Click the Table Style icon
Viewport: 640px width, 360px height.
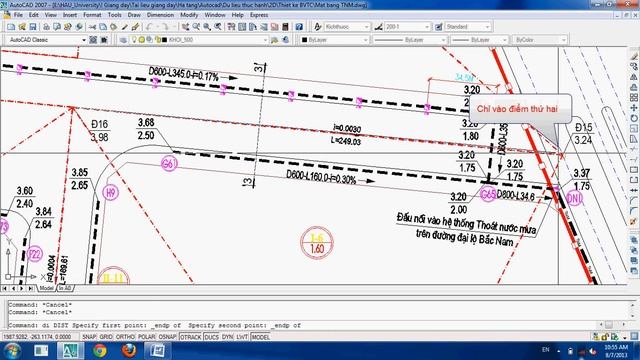tap(439, 27)
